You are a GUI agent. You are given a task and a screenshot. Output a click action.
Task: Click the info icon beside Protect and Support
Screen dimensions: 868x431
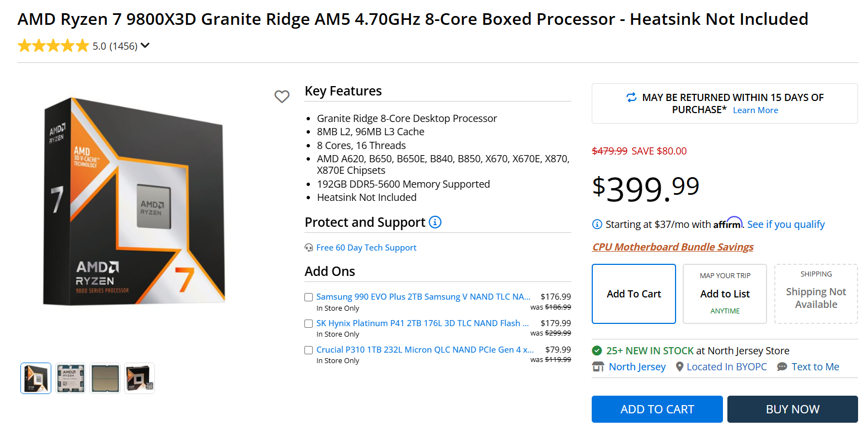click(435, 222)
